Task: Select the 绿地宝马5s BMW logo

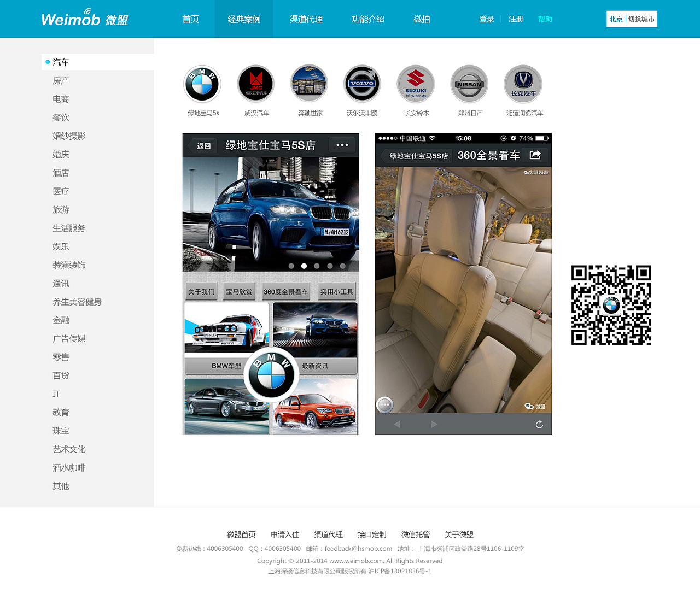Action: [202, 83]
